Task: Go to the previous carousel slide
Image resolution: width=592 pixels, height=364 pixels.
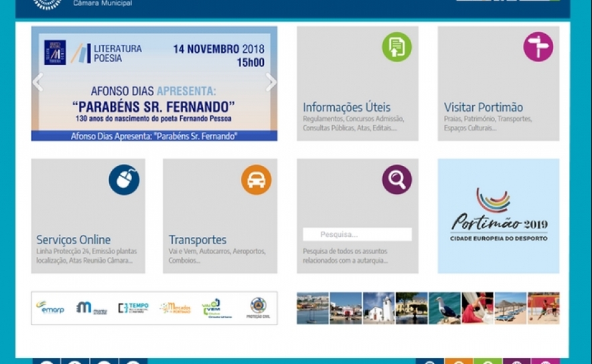Action: 38,82
